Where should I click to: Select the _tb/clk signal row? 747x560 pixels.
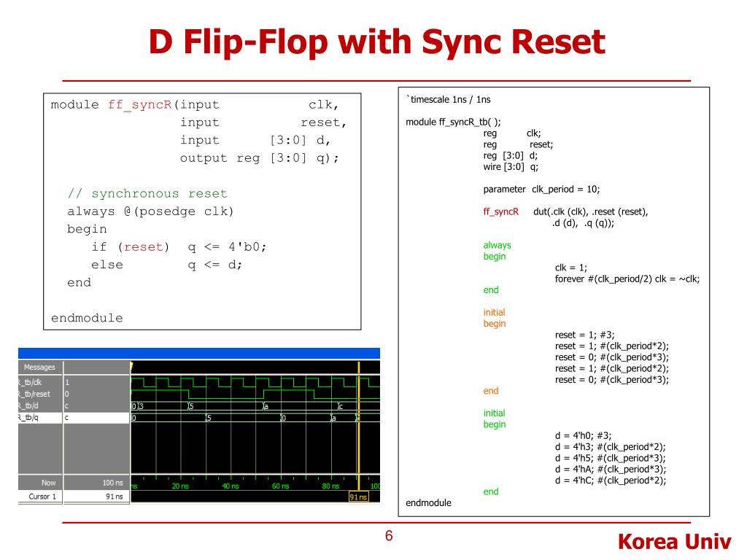pos(41,382)
